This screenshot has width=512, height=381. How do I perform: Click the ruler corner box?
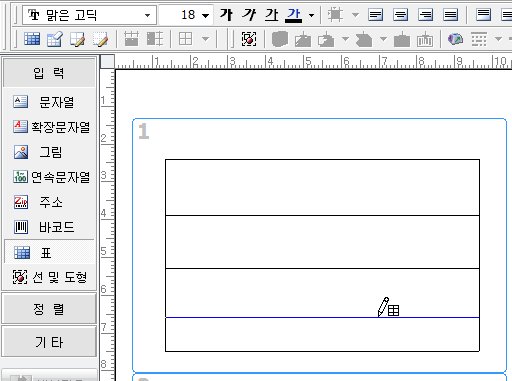tap(107, 62)
